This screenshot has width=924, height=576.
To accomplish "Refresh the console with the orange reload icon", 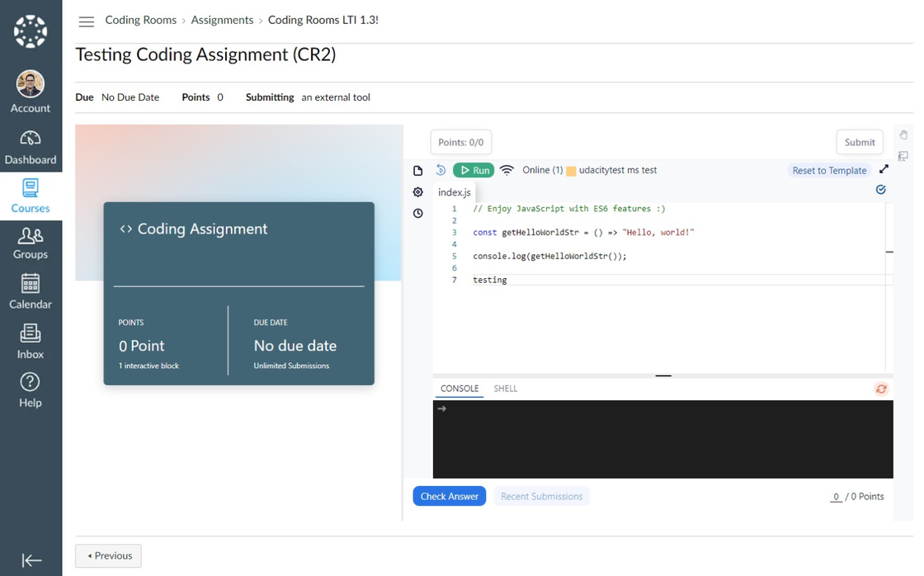I will (x=880, y=388).
